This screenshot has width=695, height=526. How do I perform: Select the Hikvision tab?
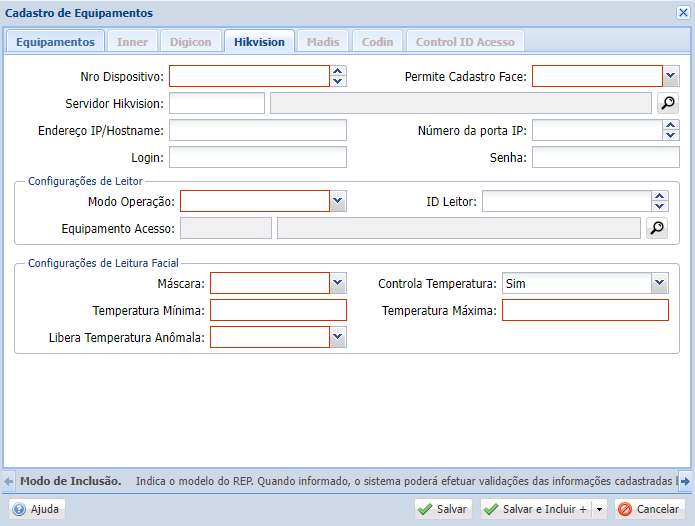pos(259,42)
